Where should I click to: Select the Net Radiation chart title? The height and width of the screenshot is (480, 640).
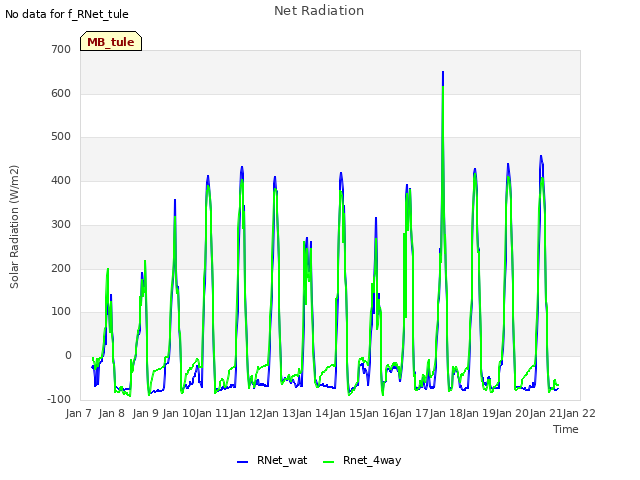(319, 11)
